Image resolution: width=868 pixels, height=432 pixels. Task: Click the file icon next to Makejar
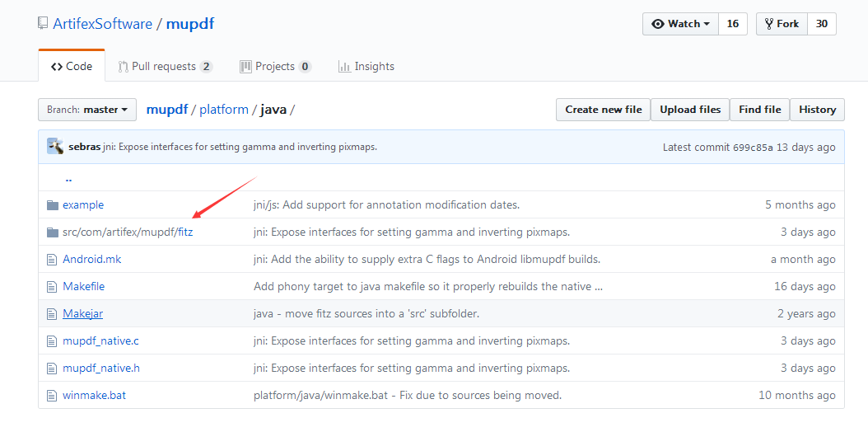pyautogui.click(x=52, y=313)
